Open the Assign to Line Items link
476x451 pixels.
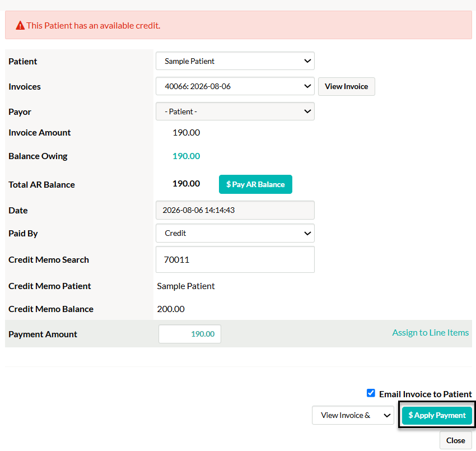pos(431,333)
